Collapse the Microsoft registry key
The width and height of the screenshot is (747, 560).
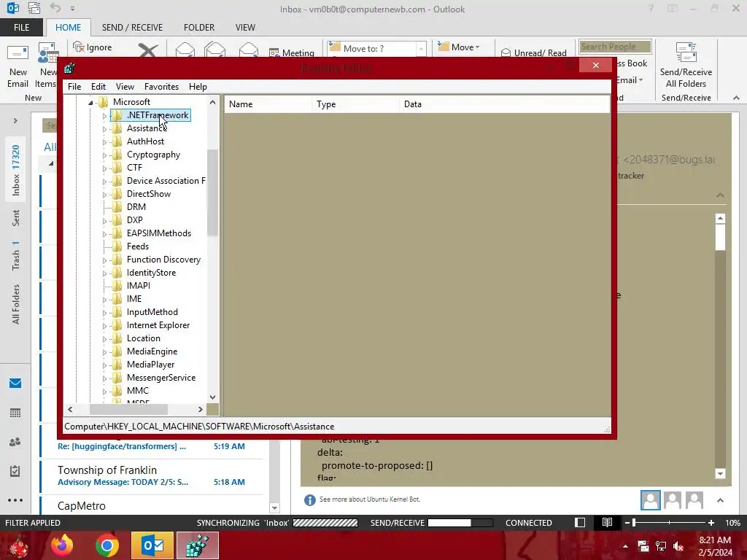pos(90,102)
